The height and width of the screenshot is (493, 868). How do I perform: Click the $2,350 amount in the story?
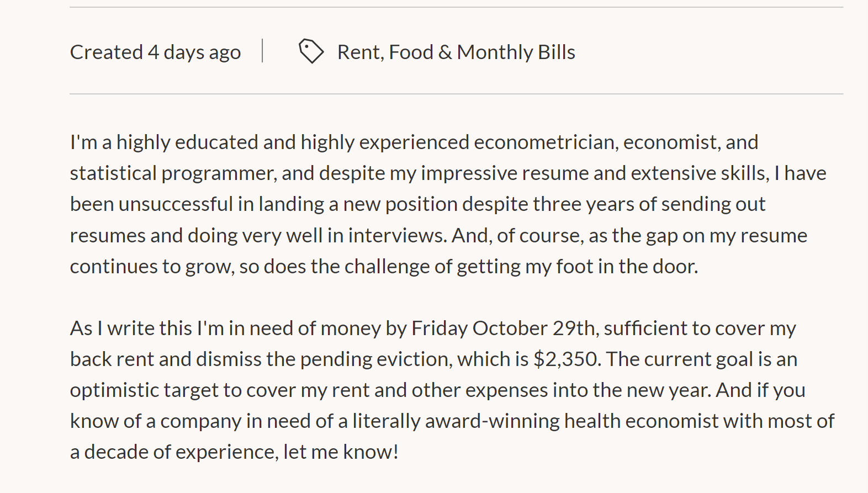(567, 359)
